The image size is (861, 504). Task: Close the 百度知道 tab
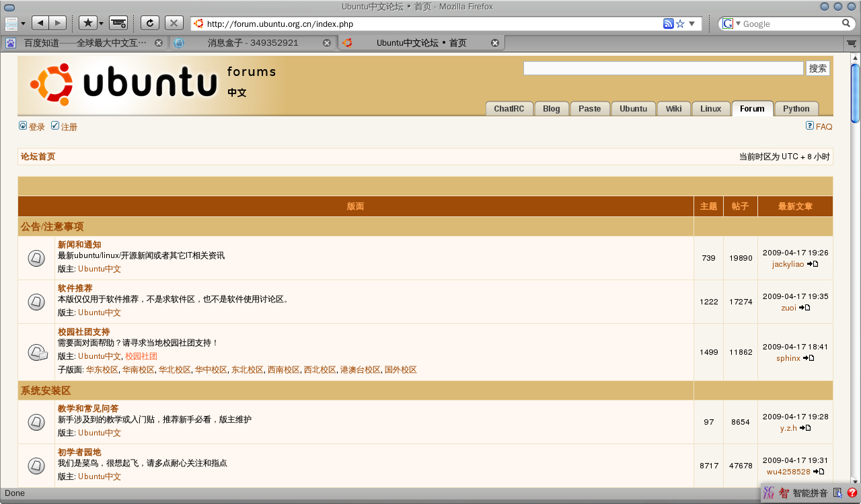(x=159, y=43)
